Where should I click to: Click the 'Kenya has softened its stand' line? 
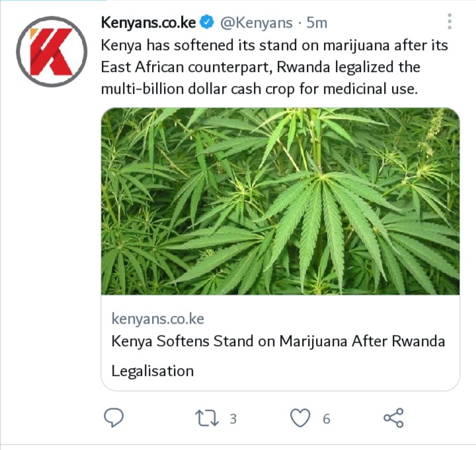(x=274, y=45)
